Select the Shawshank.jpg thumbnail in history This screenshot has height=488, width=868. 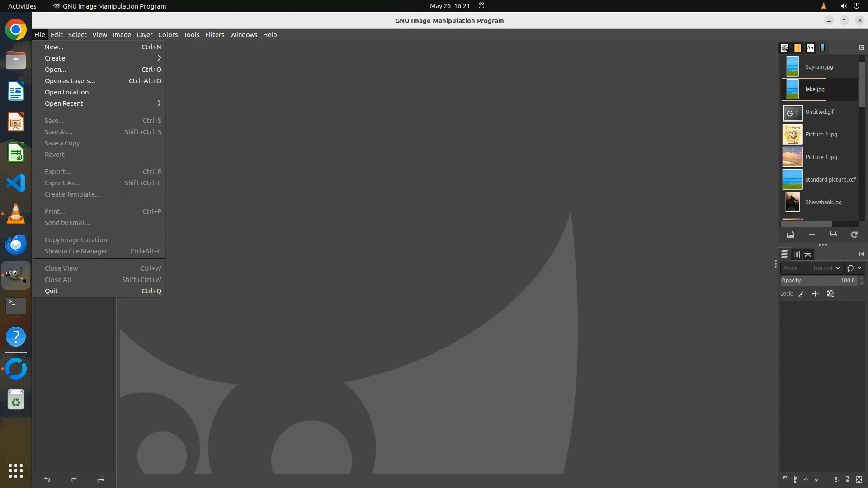click(792, 202)
